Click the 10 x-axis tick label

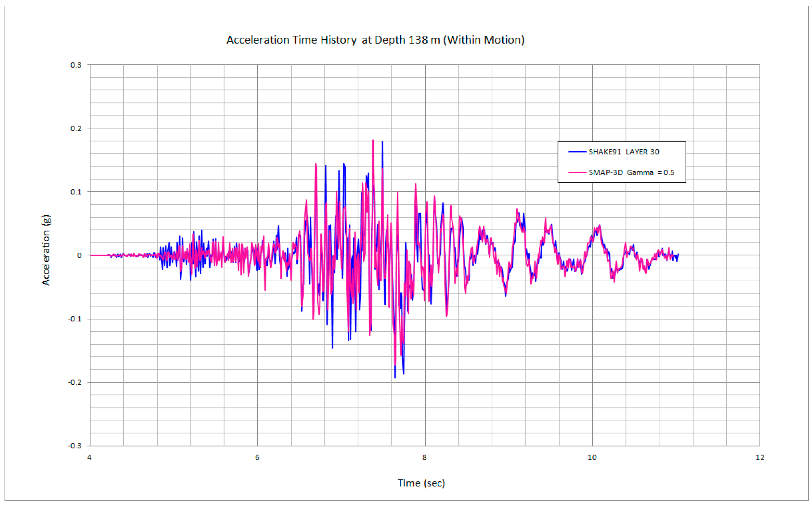[x=592, y=458]
